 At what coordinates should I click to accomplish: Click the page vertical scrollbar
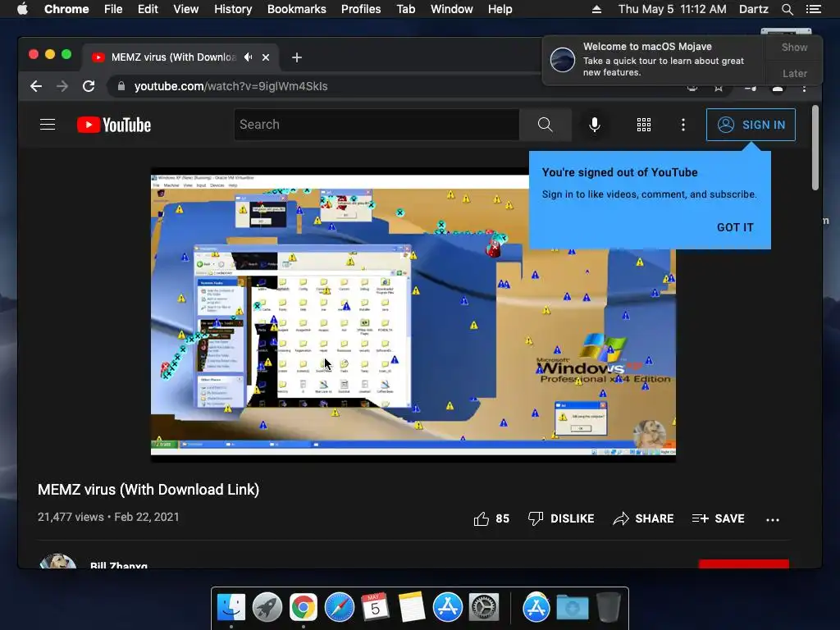815,148
